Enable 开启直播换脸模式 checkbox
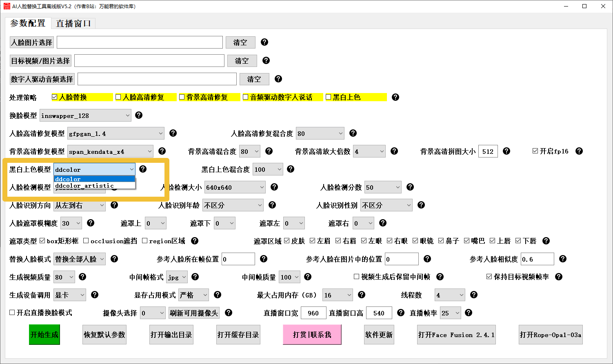Viewport: 613px width, 364px height. [12, 313]
